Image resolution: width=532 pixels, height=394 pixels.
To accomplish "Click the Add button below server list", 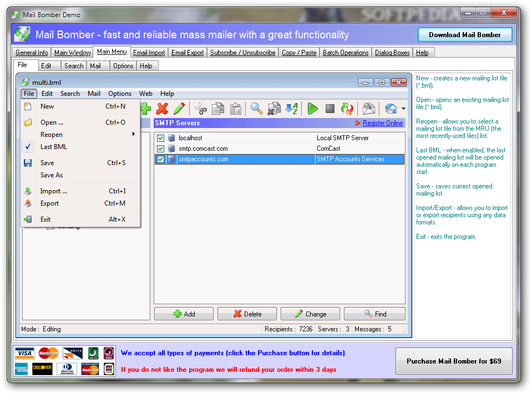I will click(184, 314).
